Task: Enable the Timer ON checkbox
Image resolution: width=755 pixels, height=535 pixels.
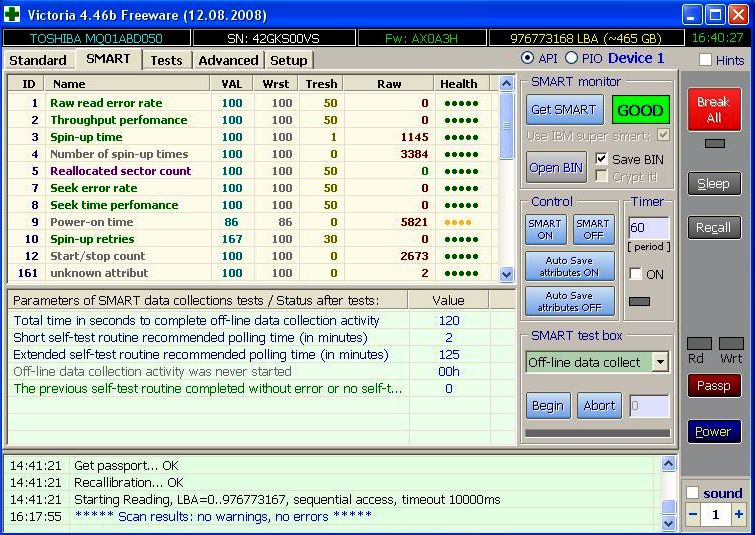Action: click(x=635, y=274)
